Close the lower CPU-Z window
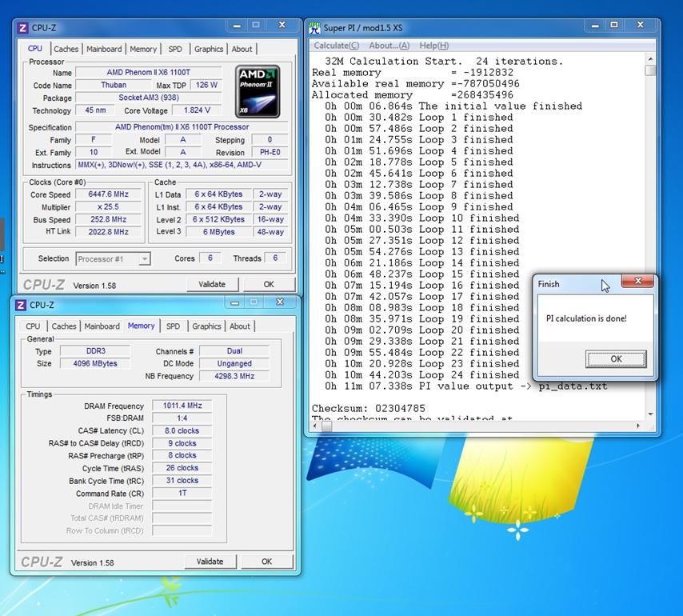This screenshot has width=683, height=616. 280,302
